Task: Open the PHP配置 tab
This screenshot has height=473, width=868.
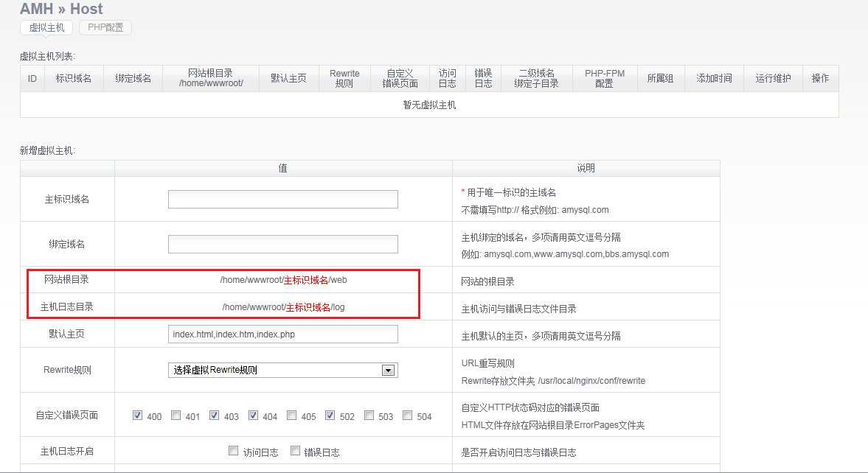Action: coord(105,28)
